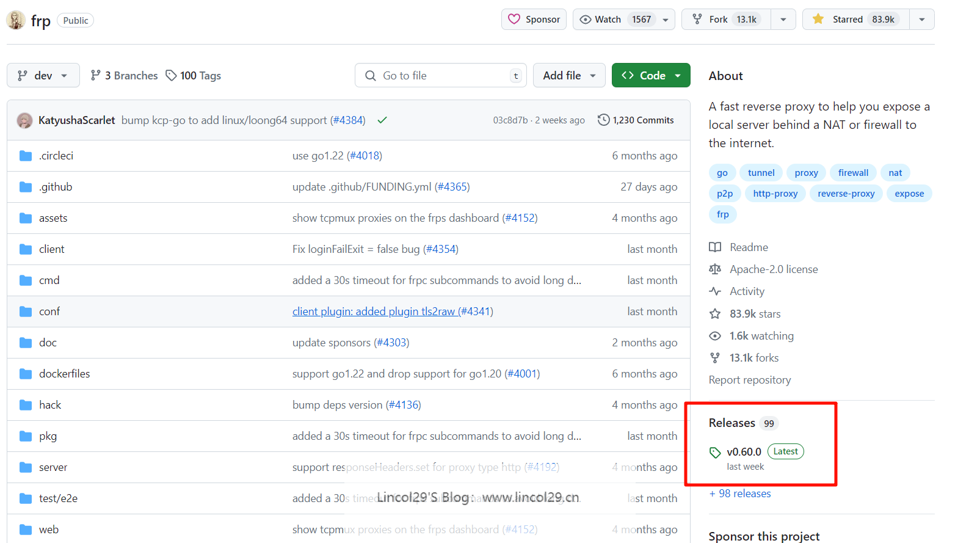Select the 'expose' topic tag
This screenshot has height=543, width=980.
[909, 194]
